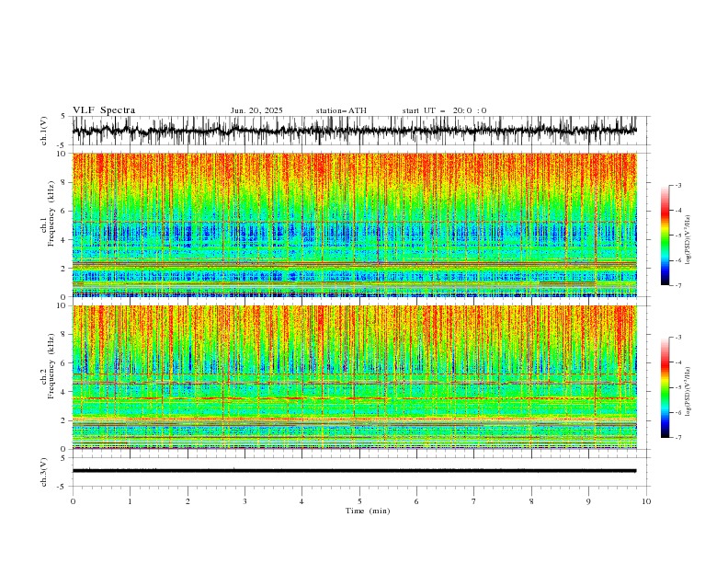Click the "start UT = 20:0 :0" text
Viewport: 728px width, 563px height.
[x=444, y=110]
